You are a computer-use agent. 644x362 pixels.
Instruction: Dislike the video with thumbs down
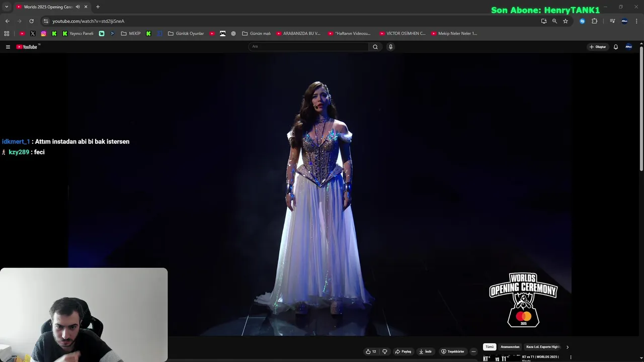385,351
